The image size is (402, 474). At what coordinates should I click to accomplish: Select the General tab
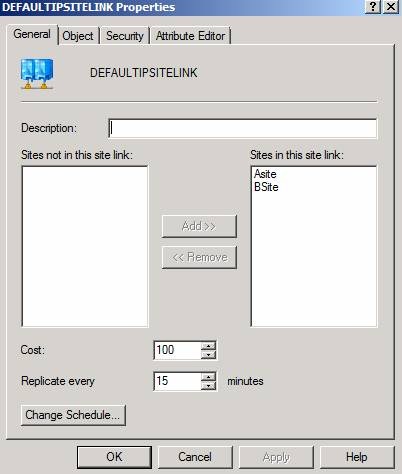click(32, 34)
